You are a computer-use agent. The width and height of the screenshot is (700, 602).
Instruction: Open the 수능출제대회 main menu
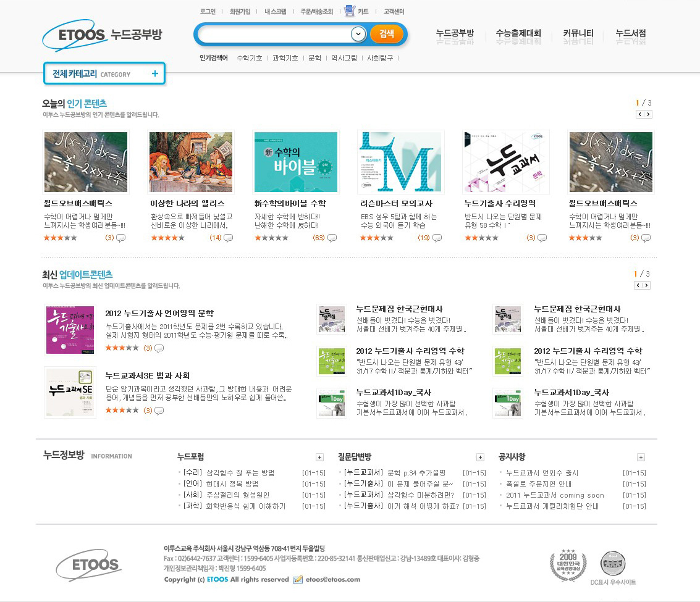pos(518,33)
